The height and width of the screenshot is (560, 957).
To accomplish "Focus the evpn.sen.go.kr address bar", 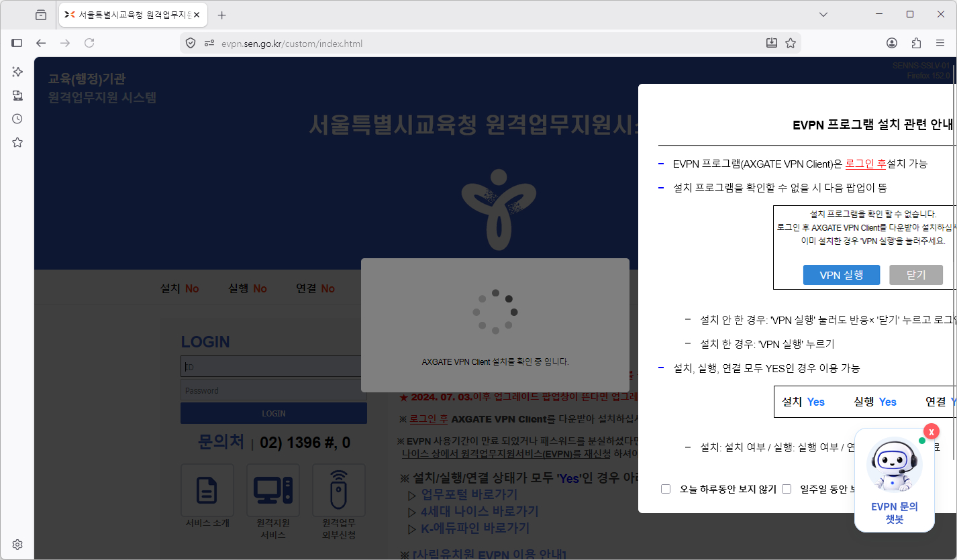I will tap(490, 44).
